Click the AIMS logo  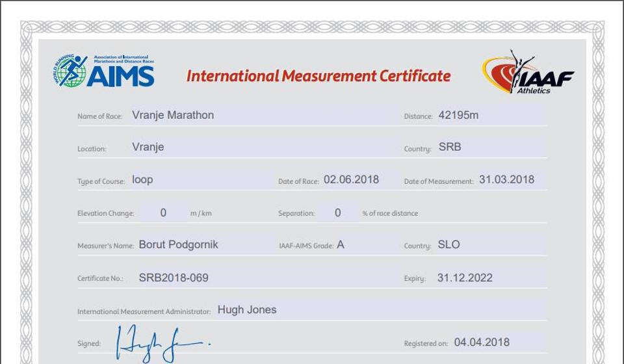[105, 71]
